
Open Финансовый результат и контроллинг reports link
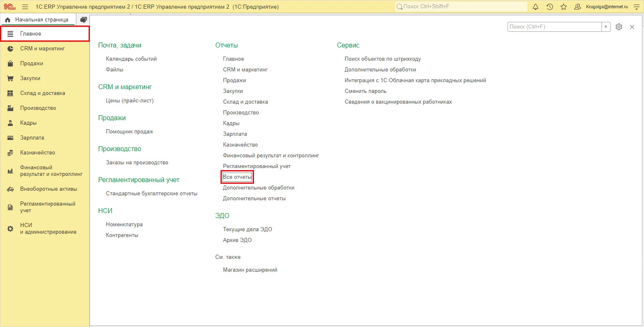click(x=271, y=156)
